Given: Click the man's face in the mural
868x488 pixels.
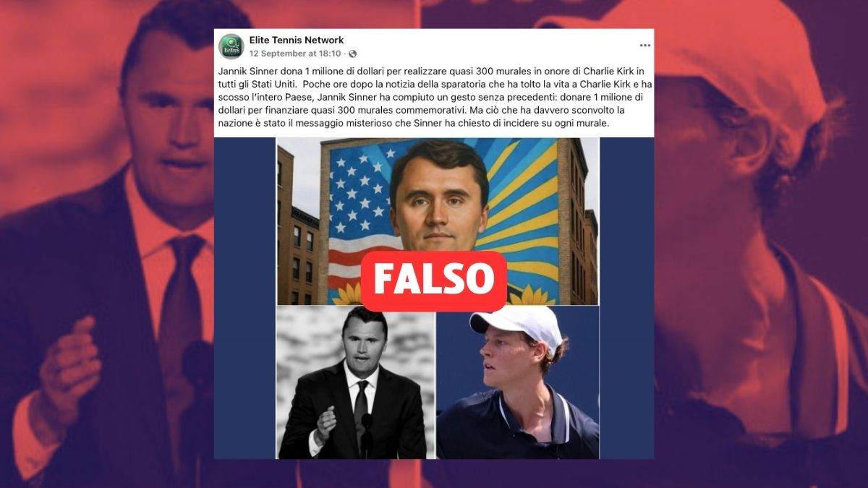Looking at the screenshot, I should 438,199.
